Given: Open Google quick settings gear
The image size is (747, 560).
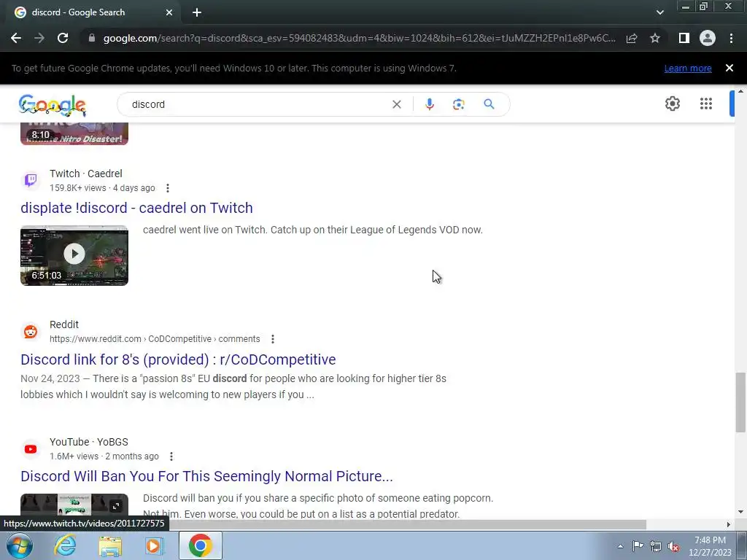Looking at the screenshot, I should [x=672, y=104].
